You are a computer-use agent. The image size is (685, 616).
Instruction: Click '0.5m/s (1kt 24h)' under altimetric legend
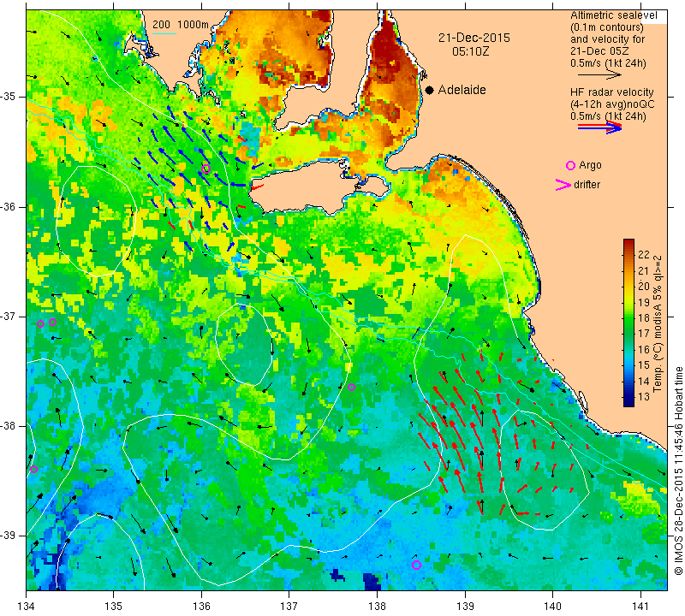coord(608,63)
